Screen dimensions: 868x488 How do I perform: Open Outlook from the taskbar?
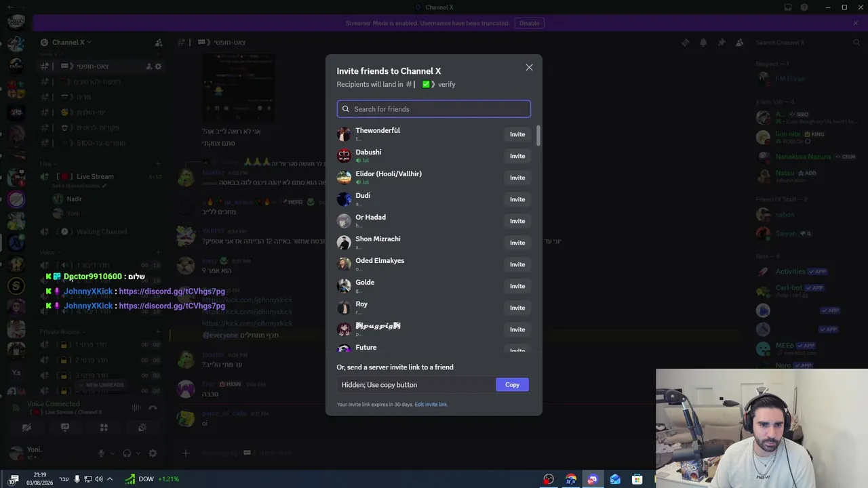coord(615,479)
